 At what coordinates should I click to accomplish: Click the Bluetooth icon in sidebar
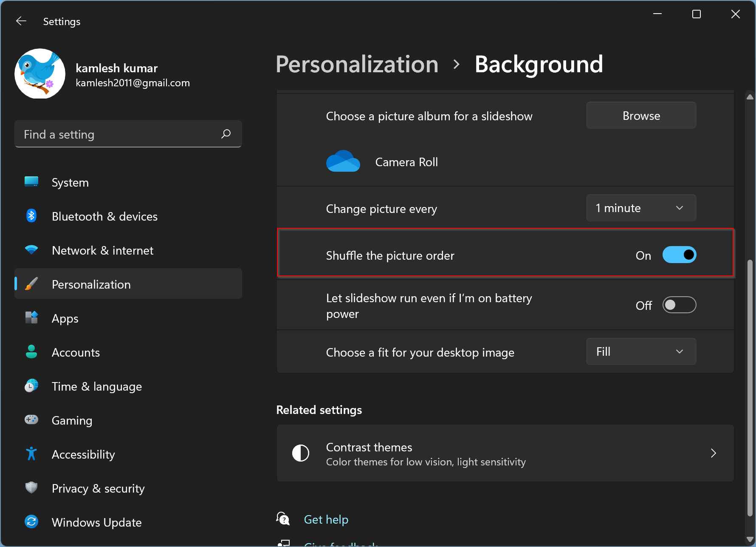[x=31, y=216]
